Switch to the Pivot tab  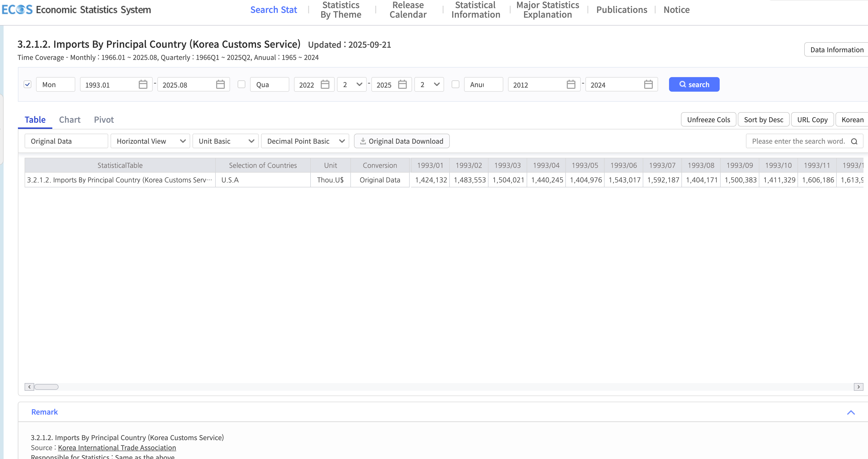point(104,120)
